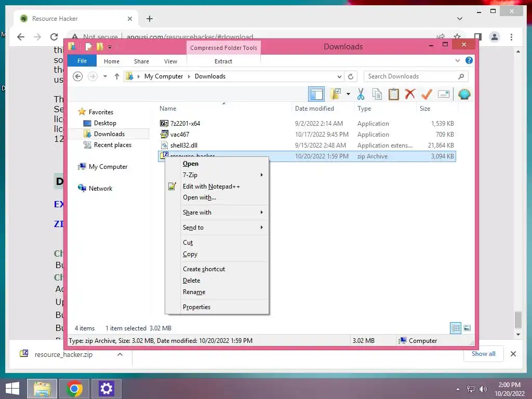Click the Refresh button in address bar

(351, 77)
